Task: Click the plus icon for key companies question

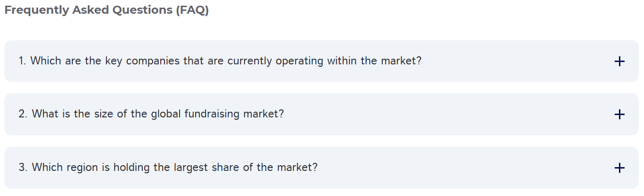Action: coord(619,62)
